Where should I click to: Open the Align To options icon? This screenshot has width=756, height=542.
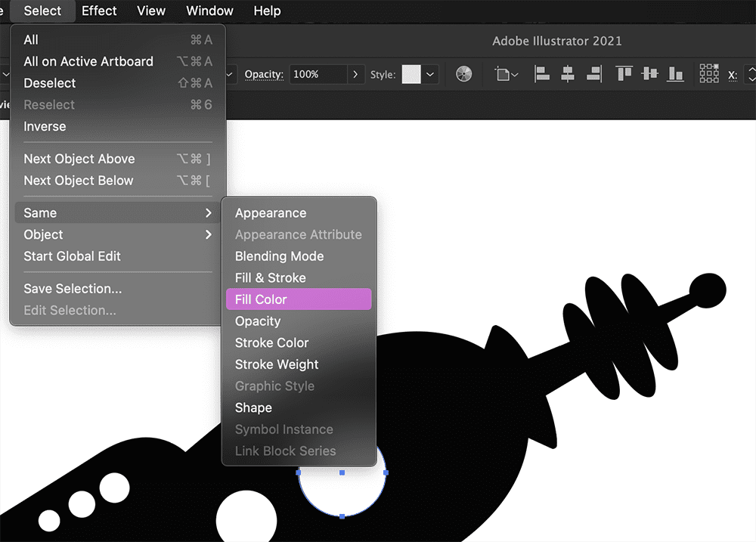pos(507,74)
